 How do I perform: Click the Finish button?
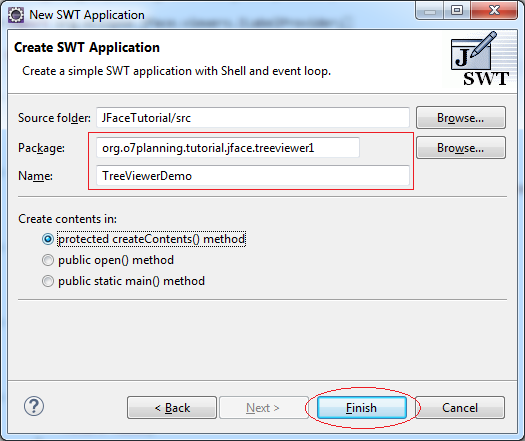[x=362, y=408]
